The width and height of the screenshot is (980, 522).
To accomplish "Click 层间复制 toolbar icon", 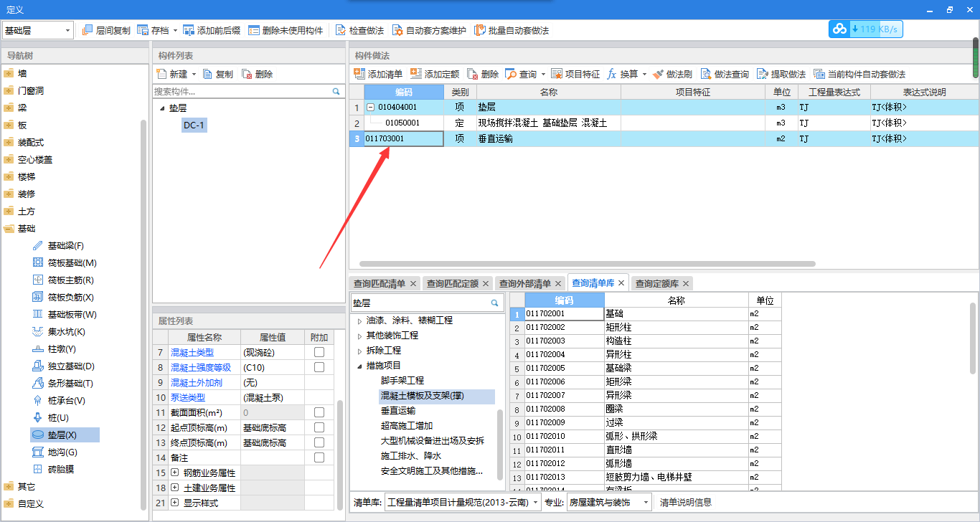I will click(x=88, y=30).
